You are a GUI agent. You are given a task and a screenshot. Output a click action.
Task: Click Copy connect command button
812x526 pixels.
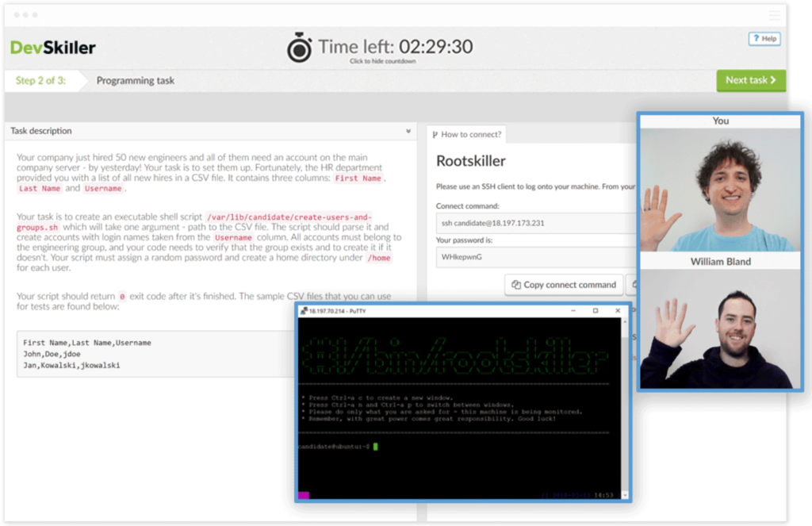(564, 285)
